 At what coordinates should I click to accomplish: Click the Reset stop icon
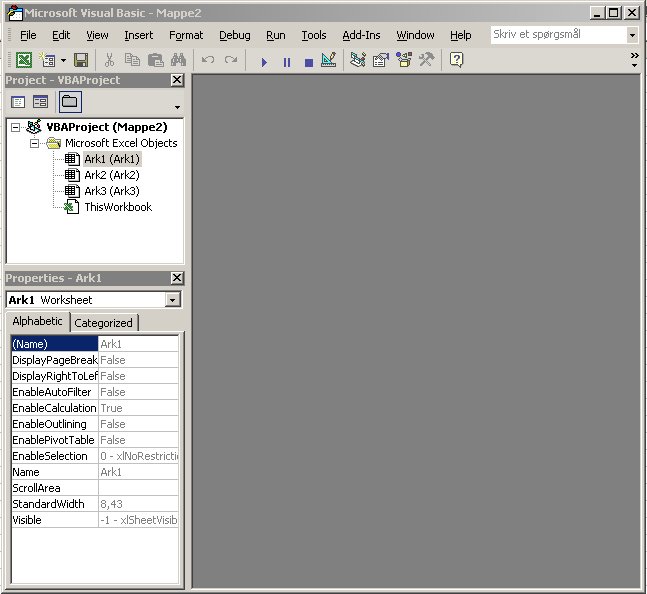308,61
